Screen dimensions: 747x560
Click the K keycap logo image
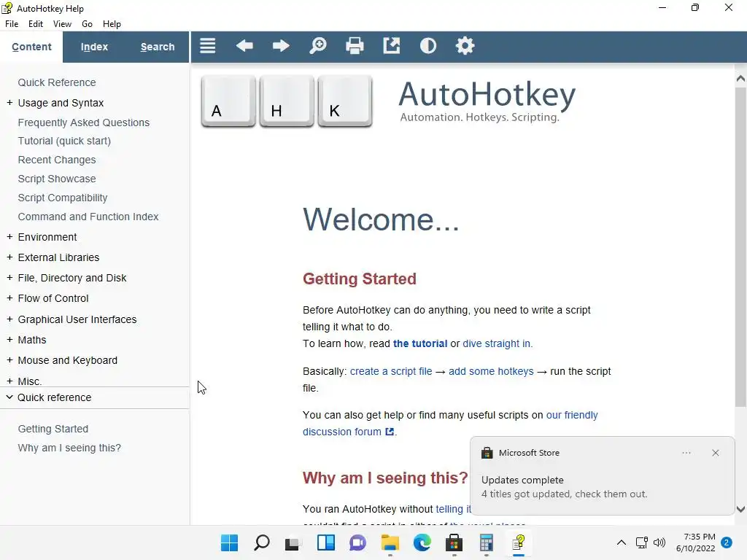coord(345,101)
